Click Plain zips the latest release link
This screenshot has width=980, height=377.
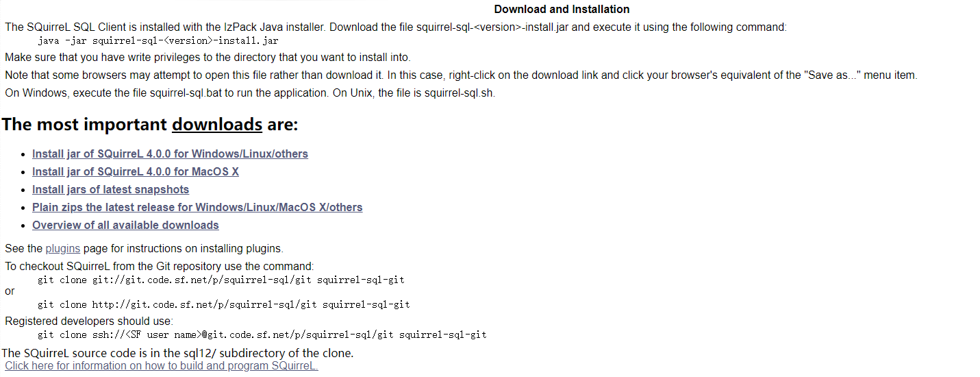point(197,208)
